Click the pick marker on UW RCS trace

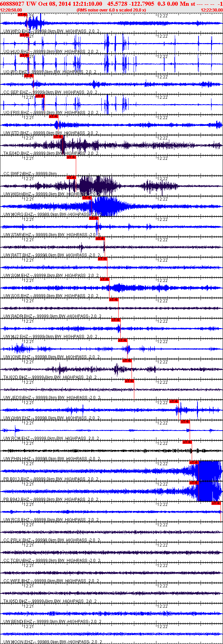click(x=216, y=503)
